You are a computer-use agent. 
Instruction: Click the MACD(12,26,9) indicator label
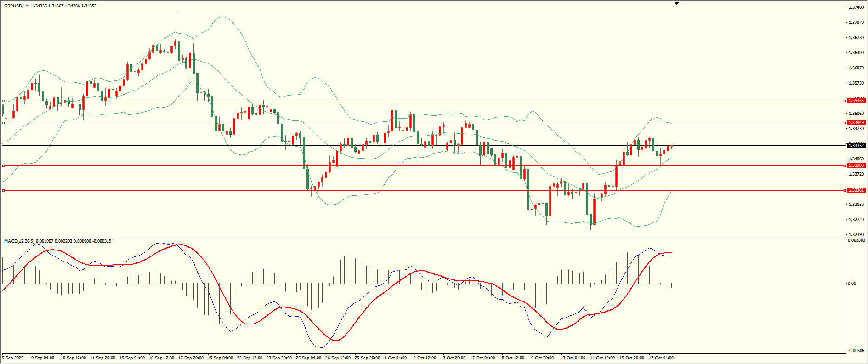tap(19, 241)
